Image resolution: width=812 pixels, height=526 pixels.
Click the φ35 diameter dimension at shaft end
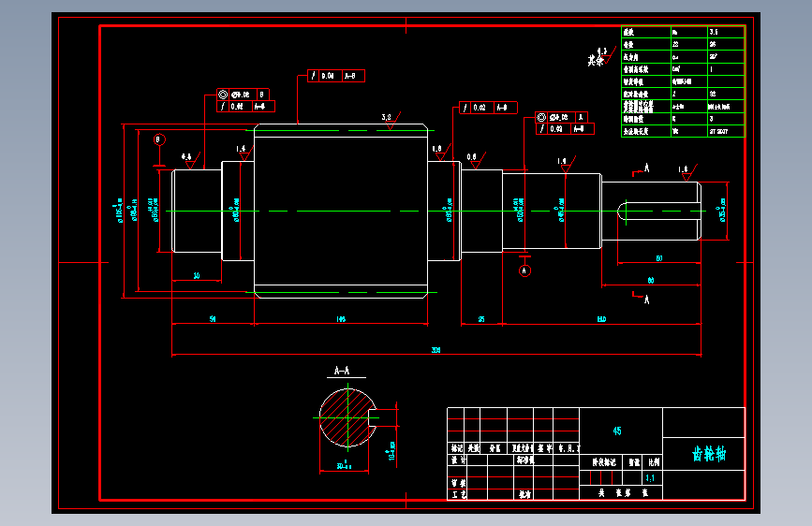point(722,211)
